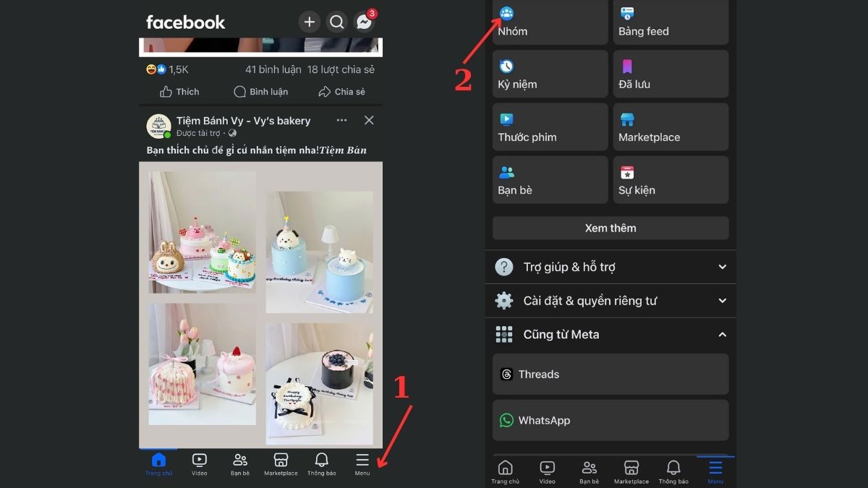Open the Sự kiện shortcut
This screenshot has width=868, height=488.
[671, 179]
